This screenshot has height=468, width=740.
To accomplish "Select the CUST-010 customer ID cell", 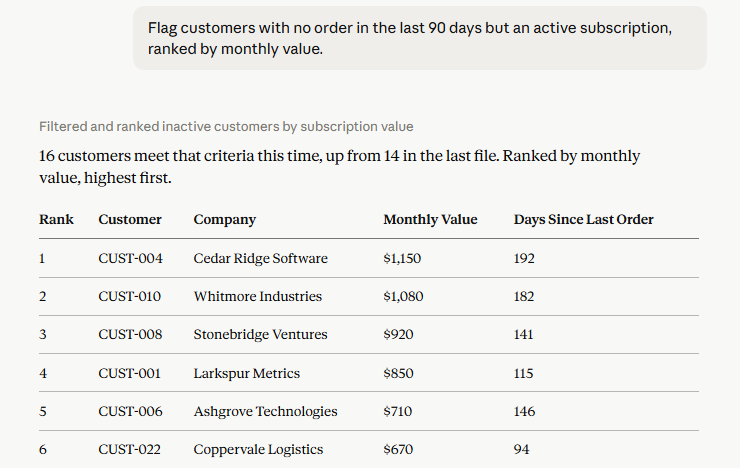I will (129, 296).
